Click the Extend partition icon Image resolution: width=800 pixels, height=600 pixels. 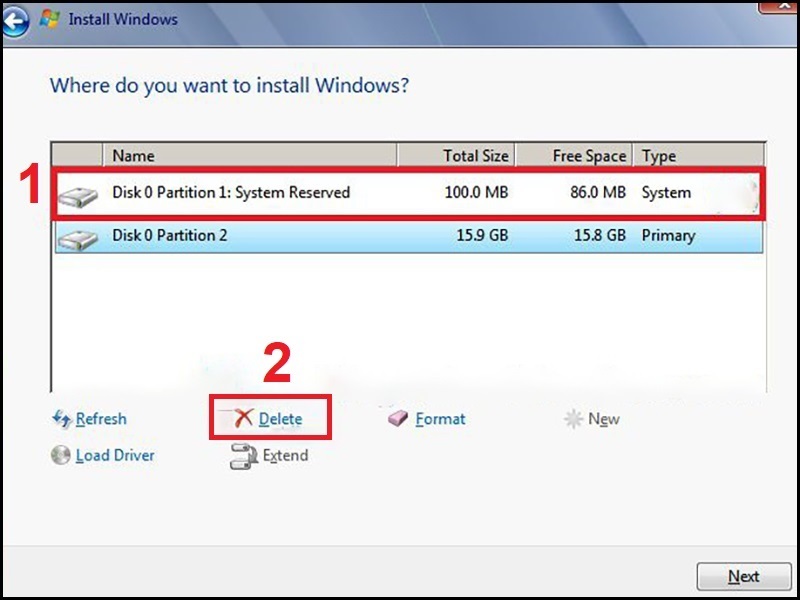click(x=244, y=456)
